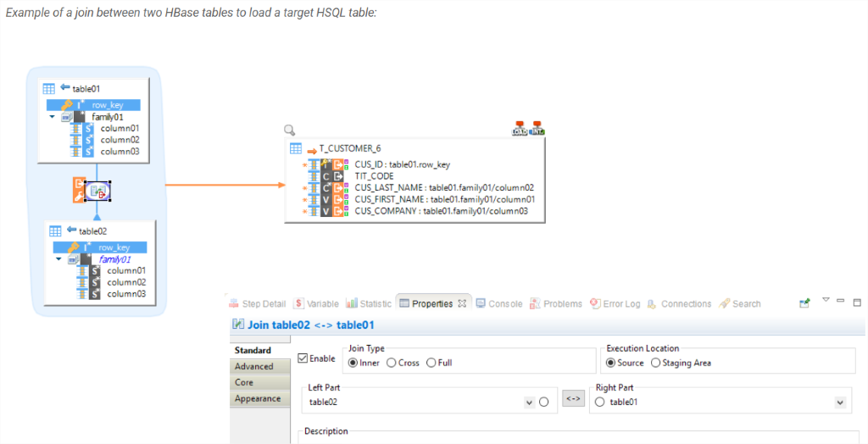Click the pin view icon in Properties toolbar
This screenshot has width=868, height=444.
pyautogui.click(x=805, y=302)
